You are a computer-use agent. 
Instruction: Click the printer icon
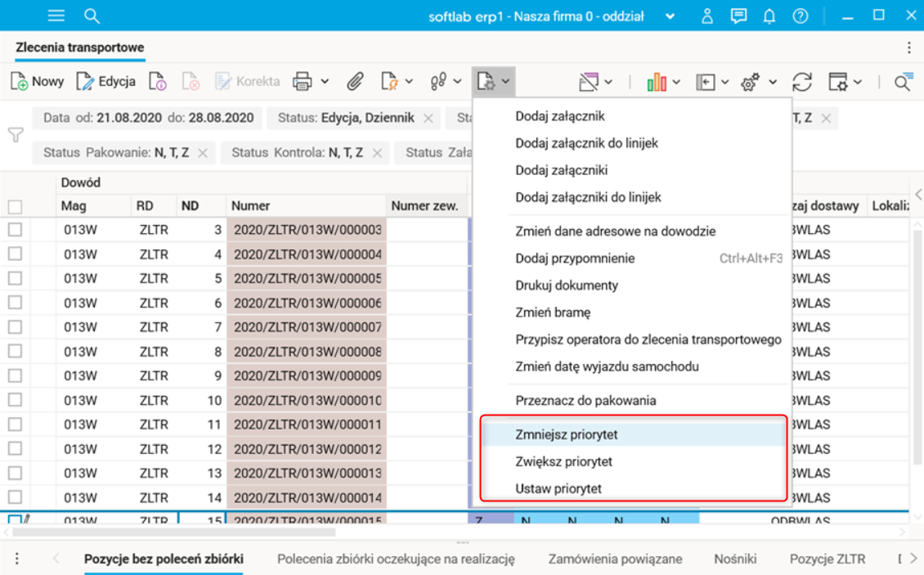[x=303, y=82]
